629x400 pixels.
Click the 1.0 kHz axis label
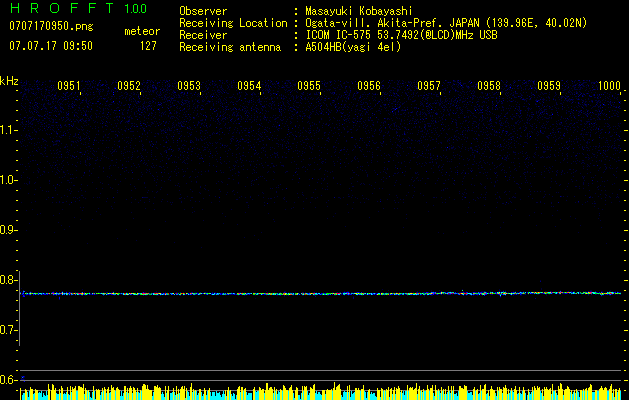coord(9,180)
